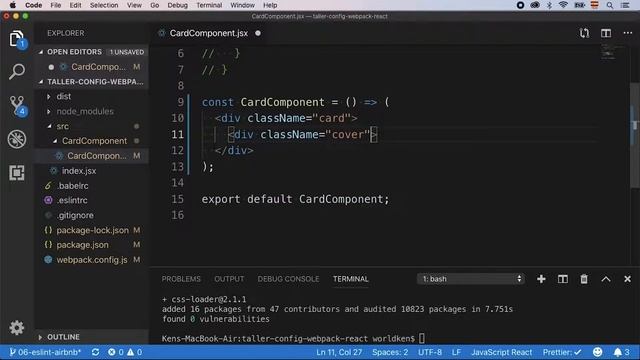Click line number 15 in gutter
Image resolution: width=640 pixels, height=360 pixels.
(178, 199)
